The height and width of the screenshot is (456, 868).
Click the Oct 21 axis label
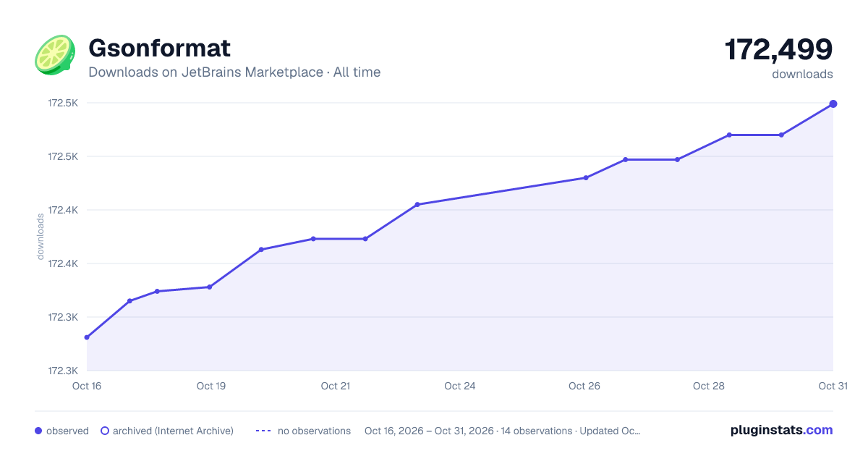coord(336,386)
